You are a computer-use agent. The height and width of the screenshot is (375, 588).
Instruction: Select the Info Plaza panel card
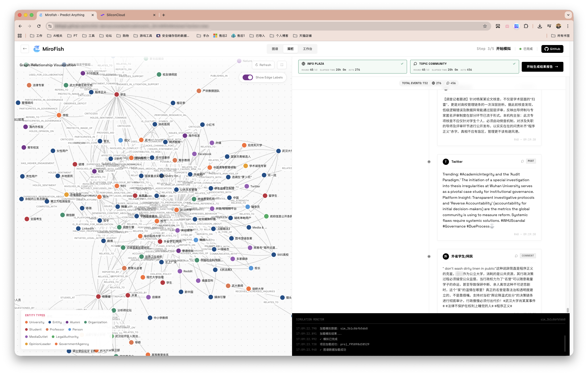click(x=352, y=67)
